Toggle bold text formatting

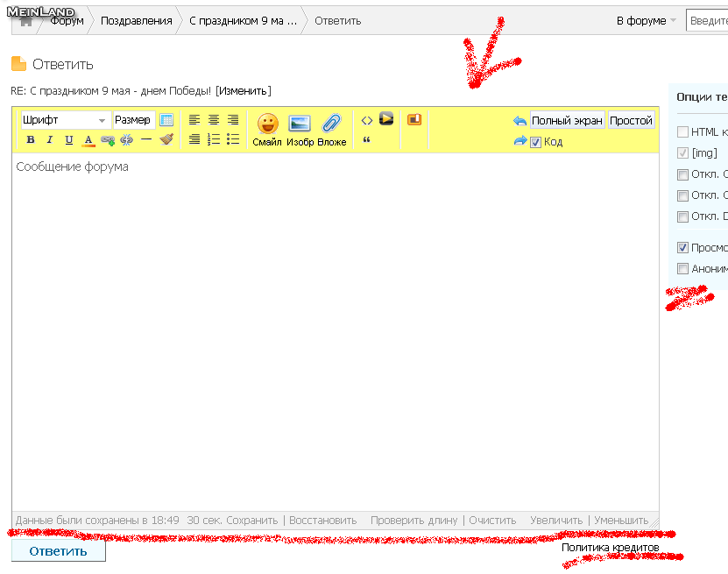click(31, 140)
